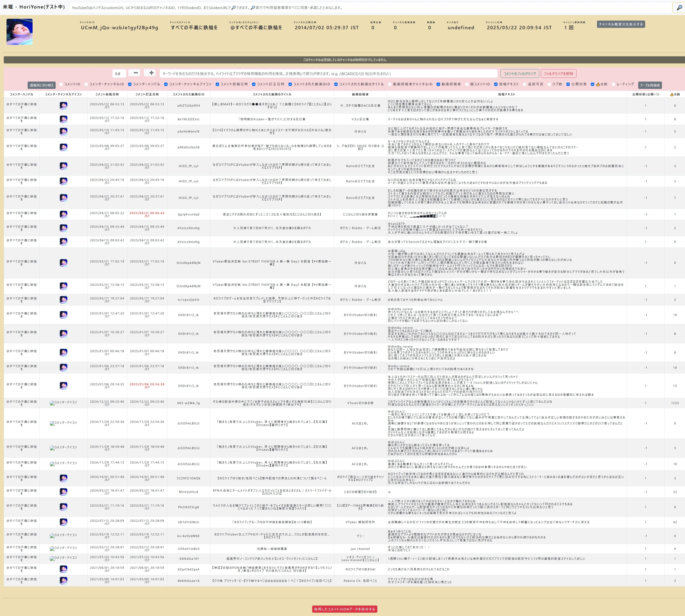
Task: Uncheck the コメント訂正日時 checkbox
Action: click(254, 84)
